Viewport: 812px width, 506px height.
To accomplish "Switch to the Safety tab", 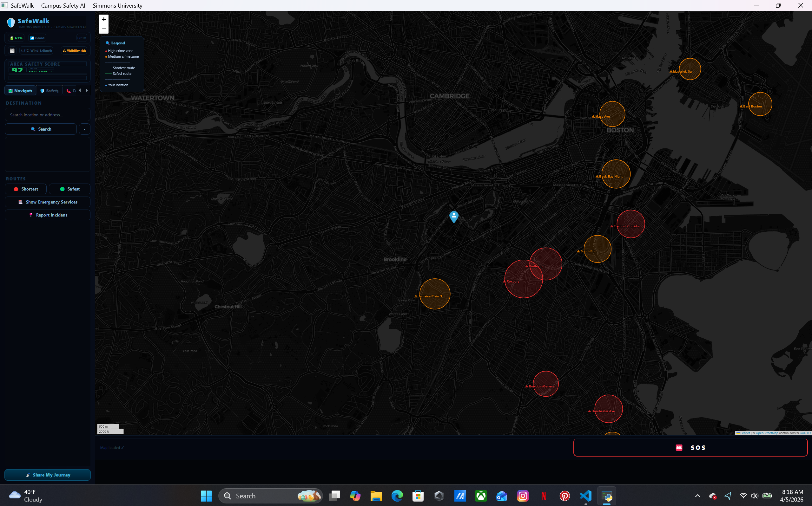I will coord(49,91).
